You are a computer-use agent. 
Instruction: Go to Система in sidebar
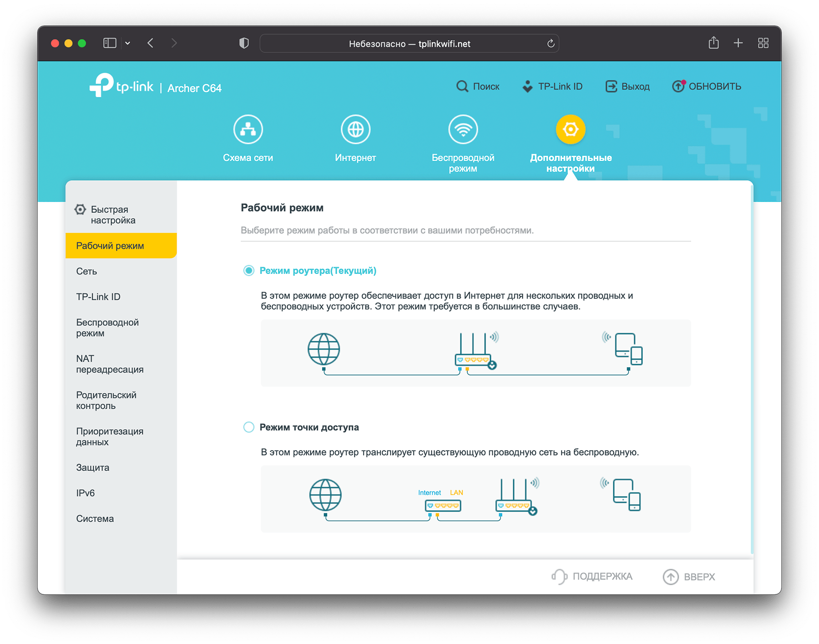pyautogui.click(x=95, y=519)
